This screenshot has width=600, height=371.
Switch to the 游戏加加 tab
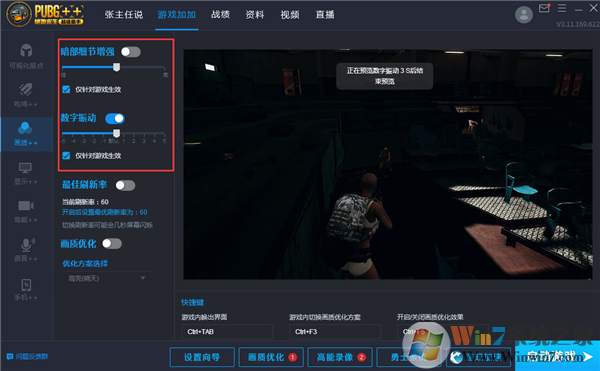[177, 15]
